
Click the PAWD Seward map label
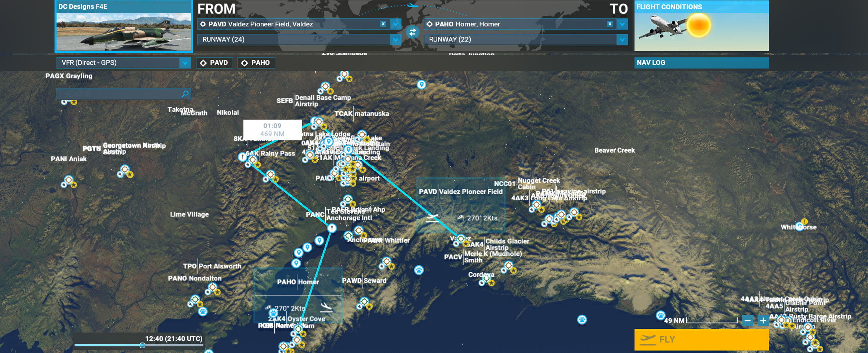[364, 281]
